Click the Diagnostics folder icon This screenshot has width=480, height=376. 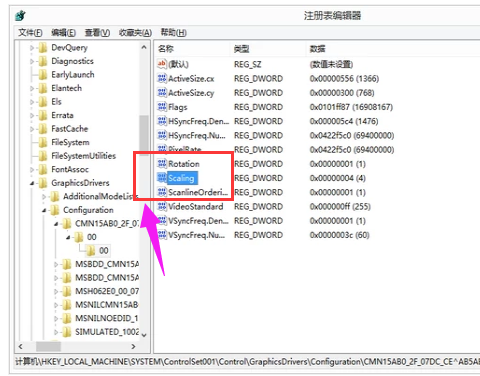pyautogui.click(x=43, y=61)
